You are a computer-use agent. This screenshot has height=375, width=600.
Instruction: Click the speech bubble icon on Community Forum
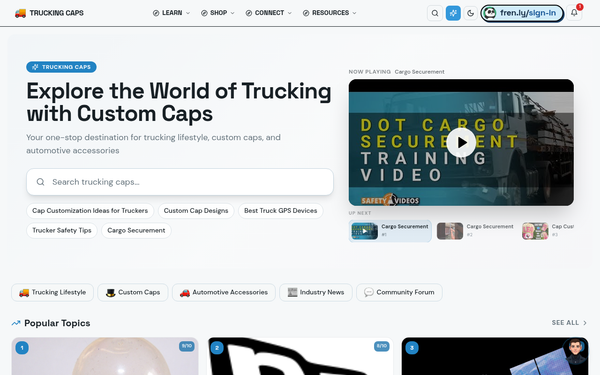[369, 293]
